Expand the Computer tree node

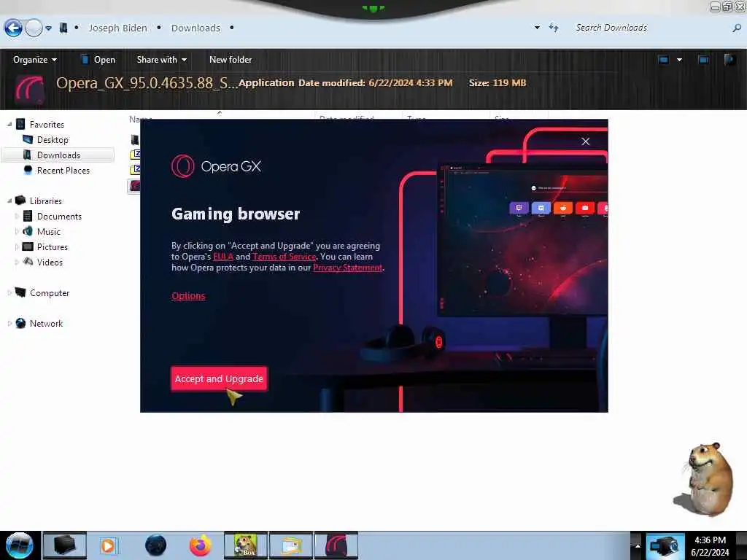pyautogui.click(x=9, y=293)
